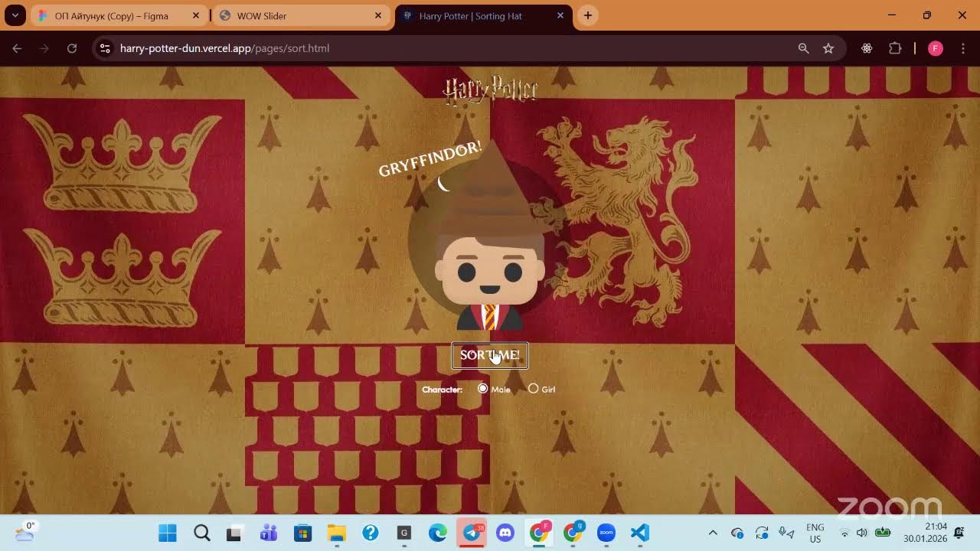Go back to the previous page
The height and width of the screenshot is (551, 980).
(x=17, y=48)
